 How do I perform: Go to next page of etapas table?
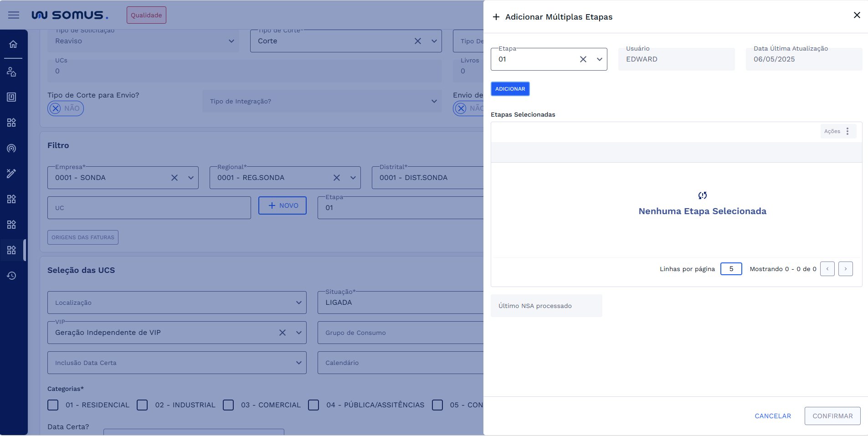tap(845, 269)
